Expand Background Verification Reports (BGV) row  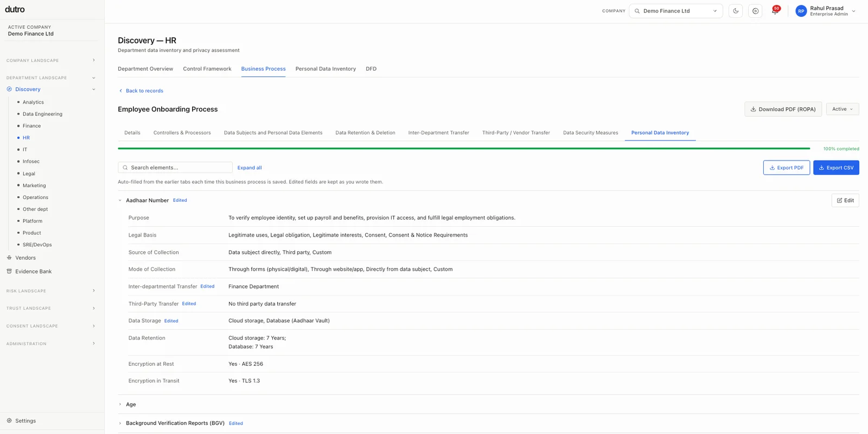point(120,423)
